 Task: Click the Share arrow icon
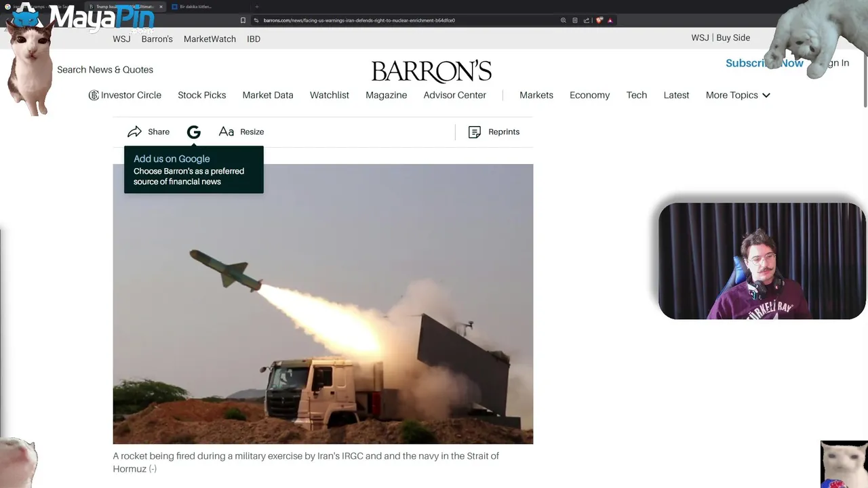click(134, 131)
